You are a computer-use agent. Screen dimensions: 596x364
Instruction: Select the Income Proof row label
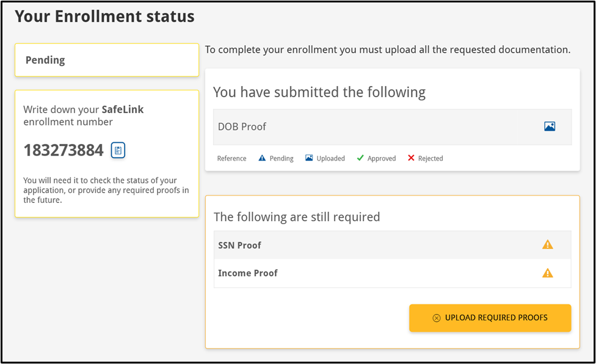click(248, 273)
